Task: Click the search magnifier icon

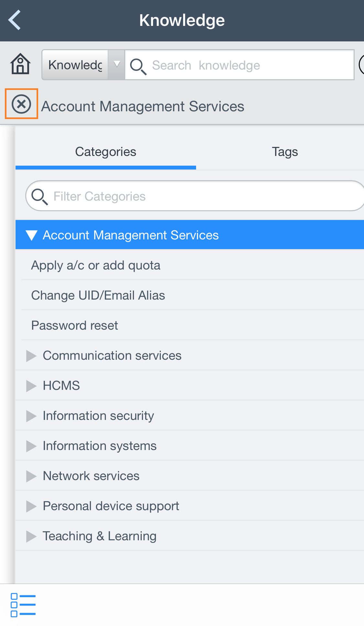Action: [138, 66]
